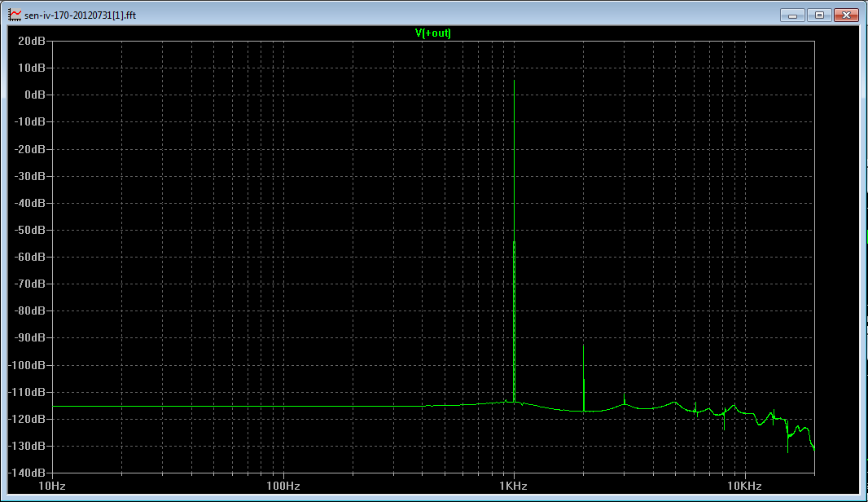
Task: Click the 10dB axis label
Action: point(32,68)
